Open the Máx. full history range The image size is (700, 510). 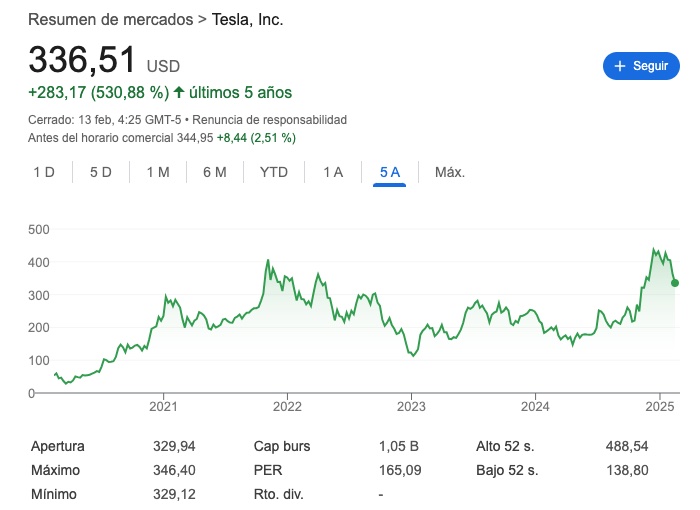[450, 172]
